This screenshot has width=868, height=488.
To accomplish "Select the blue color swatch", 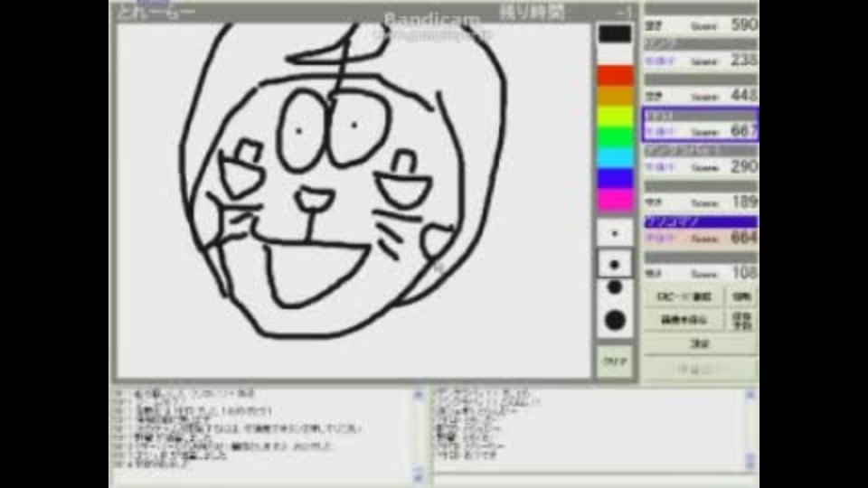I will point(615,178).
